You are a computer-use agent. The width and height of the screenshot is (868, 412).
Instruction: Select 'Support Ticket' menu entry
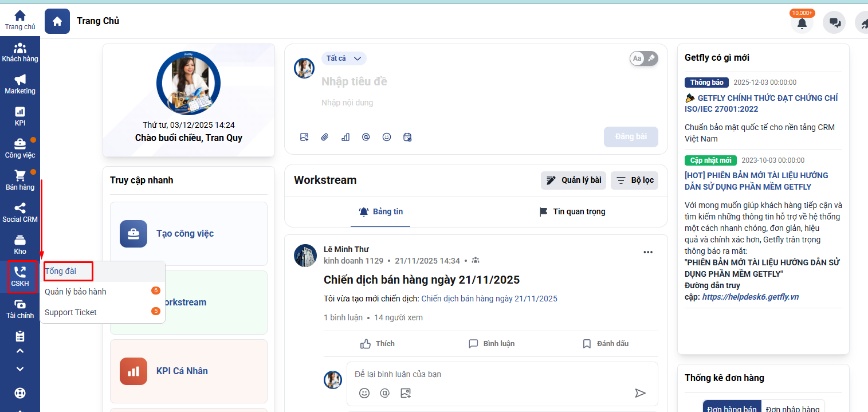[x=70, y=312]
